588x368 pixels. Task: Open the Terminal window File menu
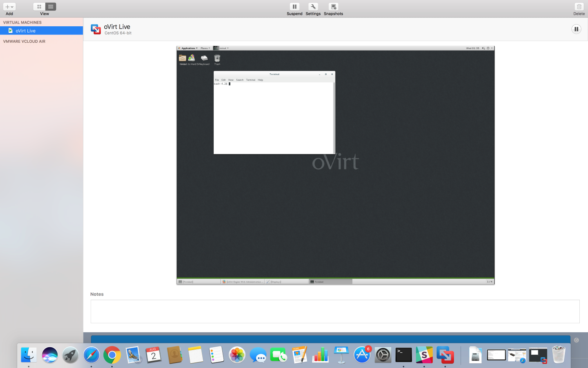217,80
